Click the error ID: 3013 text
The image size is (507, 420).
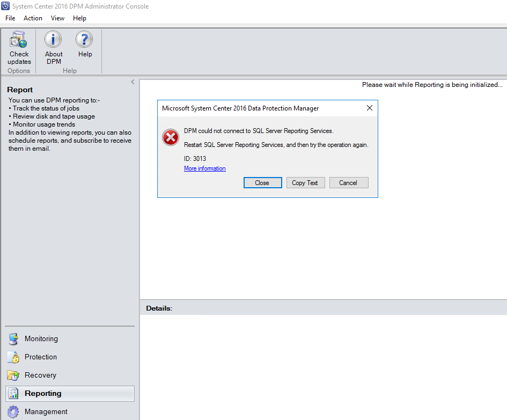195,159
